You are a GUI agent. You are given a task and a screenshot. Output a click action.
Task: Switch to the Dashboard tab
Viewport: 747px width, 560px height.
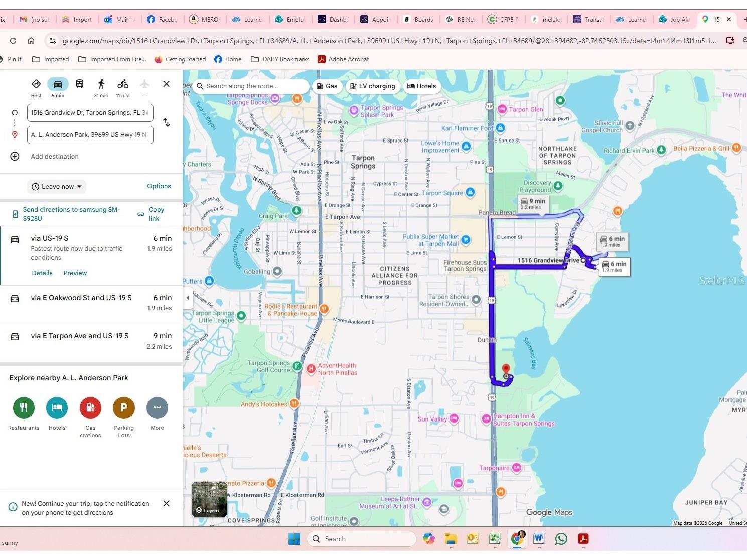click(x=333, y=20)
